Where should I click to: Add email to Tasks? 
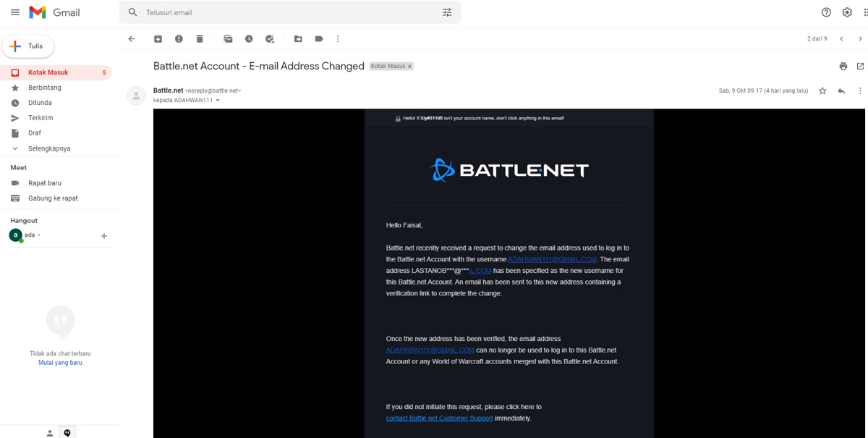click(x=270, y=39)
